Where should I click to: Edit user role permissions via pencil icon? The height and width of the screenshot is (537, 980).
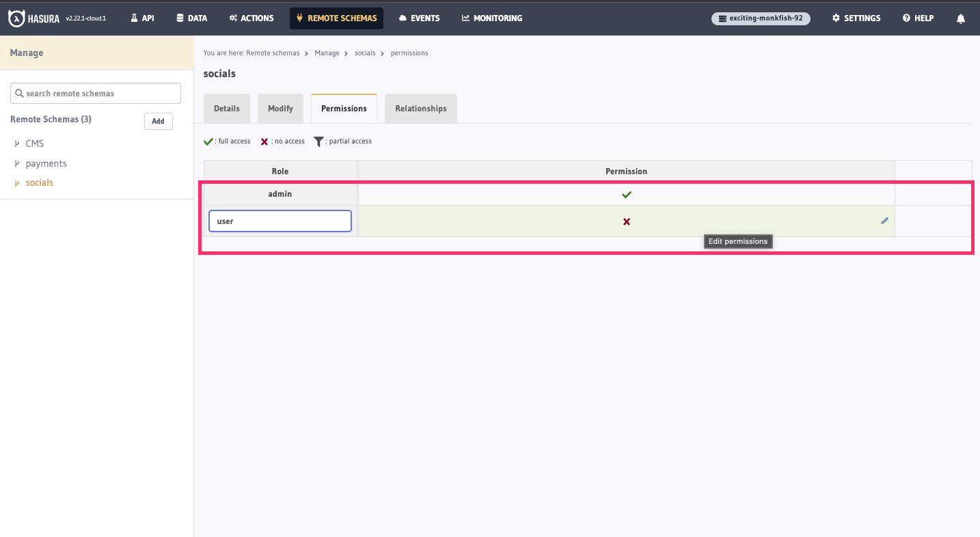tap(884, 220)
